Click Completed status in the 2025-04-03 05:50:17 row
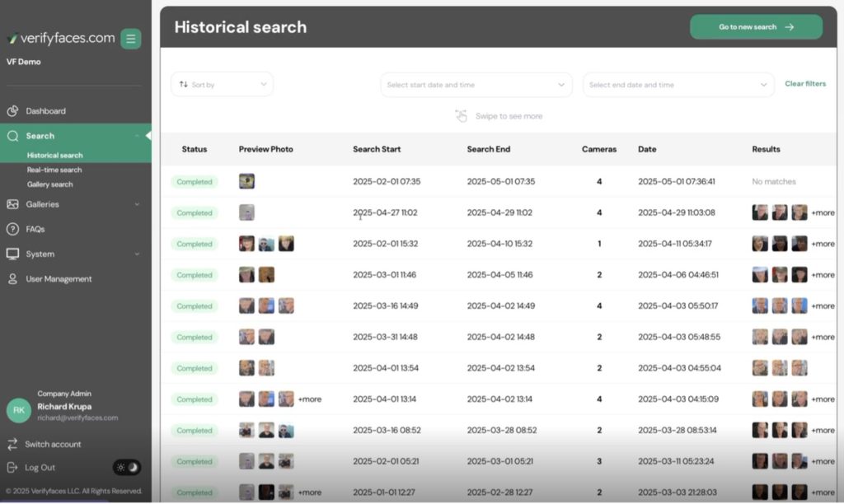The width and height of the screenshot is (844, 504). [195, 306]
